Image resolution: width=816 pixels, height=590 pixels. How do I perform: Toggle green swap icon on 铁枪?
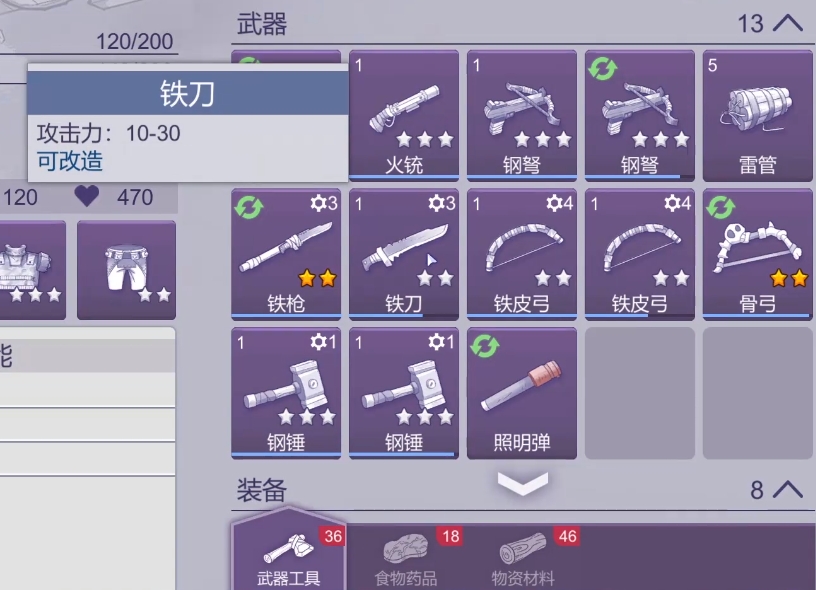click(x=249, y=207)
